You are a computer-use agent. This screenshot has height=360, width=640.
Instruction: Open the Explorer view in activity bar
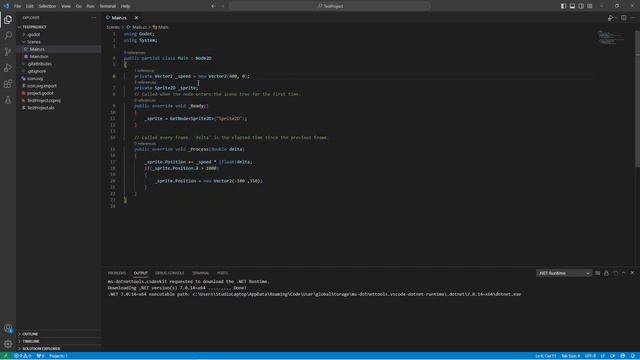click(8, 20)
